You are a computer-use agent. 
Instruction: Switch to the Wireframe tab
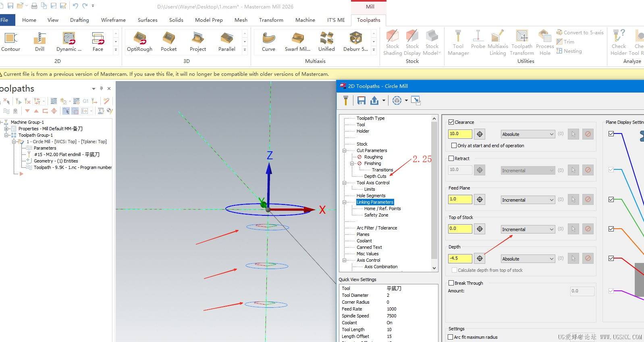pyautogui.click(x=113, y=20)
